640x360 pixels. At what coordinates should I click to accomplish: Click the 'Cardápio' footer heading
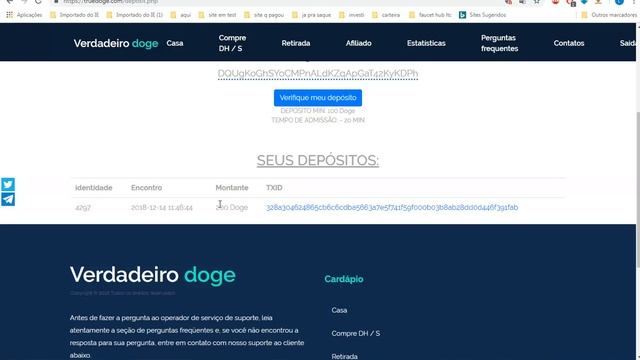tap(344, 279)
